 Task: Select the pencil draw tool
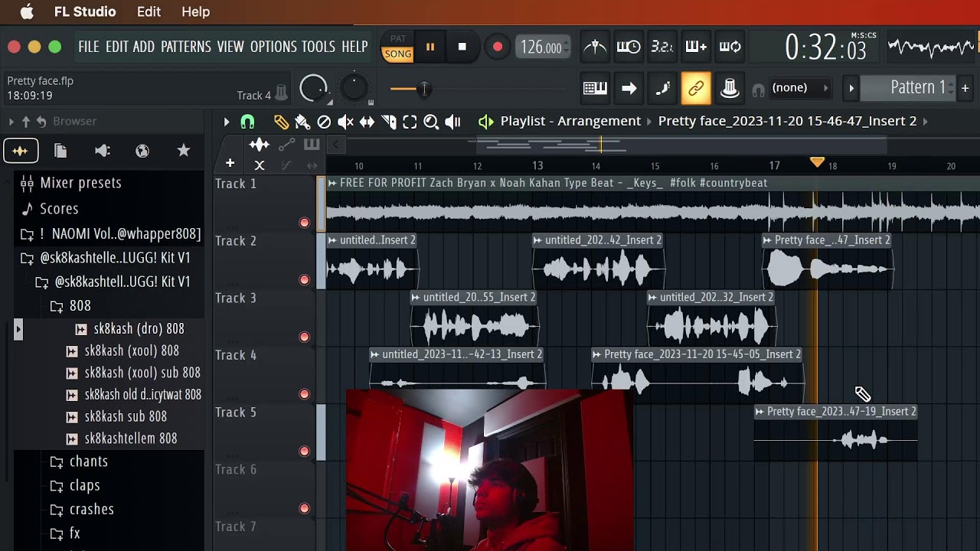click(x=281, y=122)
